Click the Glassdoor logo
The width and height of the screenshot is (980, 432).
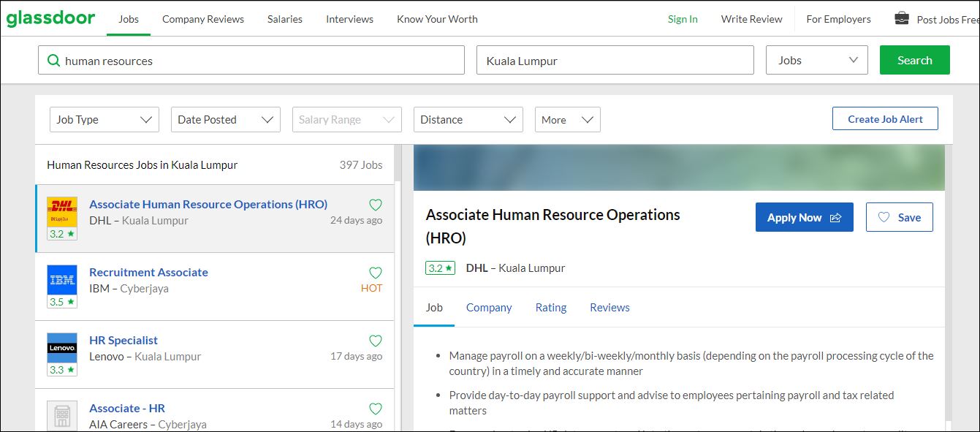(x=50, y=19)
